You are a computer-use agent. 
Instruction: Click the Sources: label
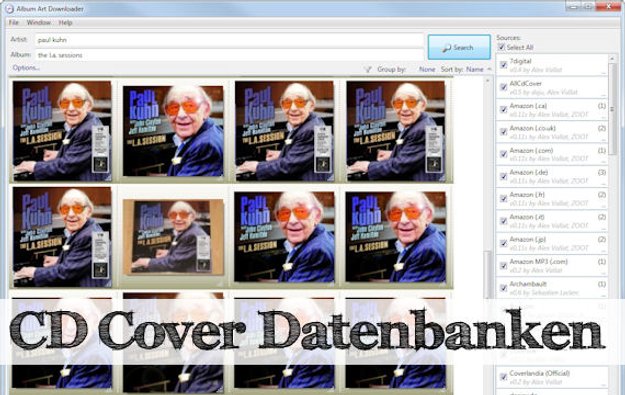(x=508, y=37)
